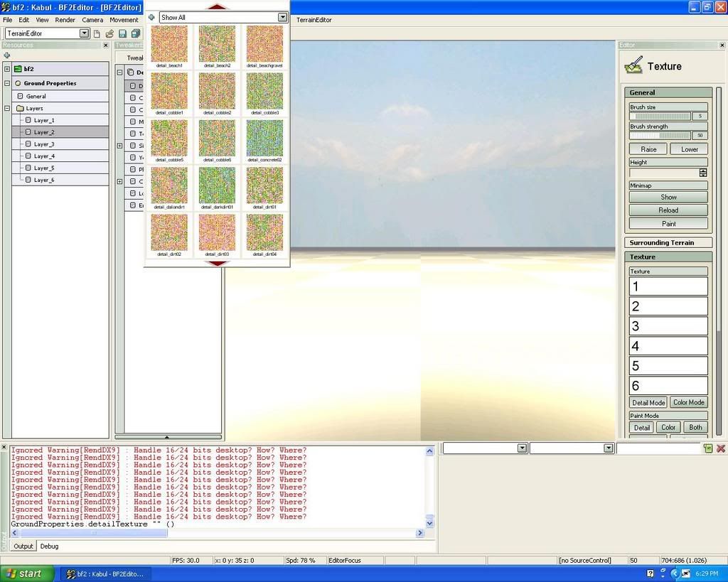This screenshot has width=728, height=582.
Task: Click the plus icon in Resources panel
Action: (x=6, y=55)
